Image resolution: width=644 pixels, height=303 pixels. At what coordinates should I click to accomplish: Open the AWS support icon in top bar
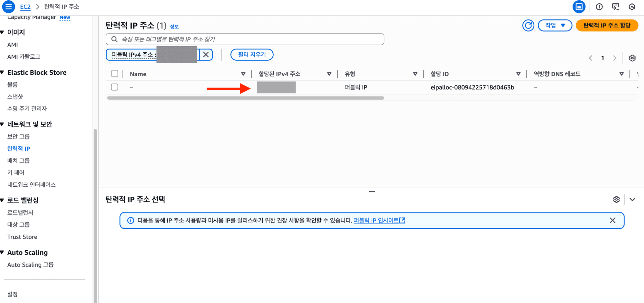point(632,7)
